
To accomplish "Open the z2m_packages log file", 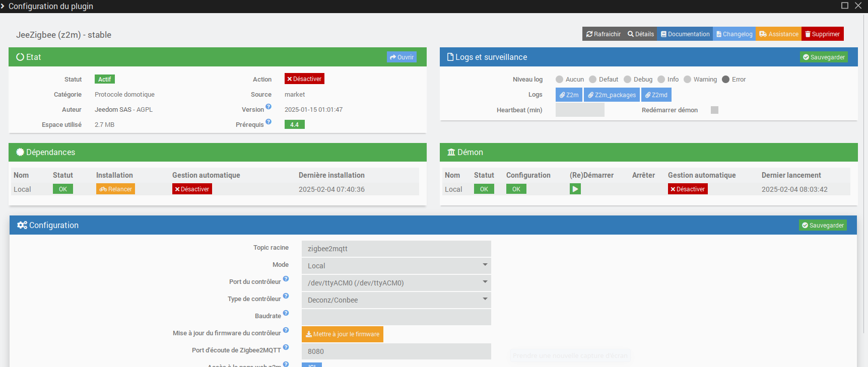I will point(612,95).
